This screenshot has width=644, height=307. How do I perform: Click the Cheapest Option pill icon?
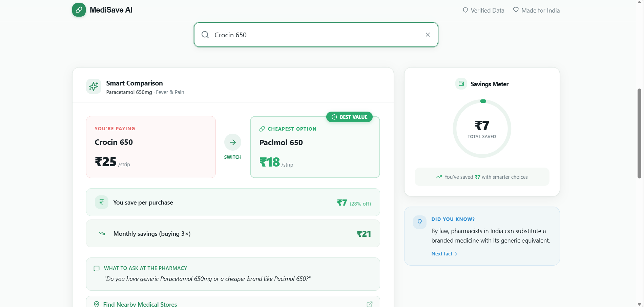[x=262, y=129]
